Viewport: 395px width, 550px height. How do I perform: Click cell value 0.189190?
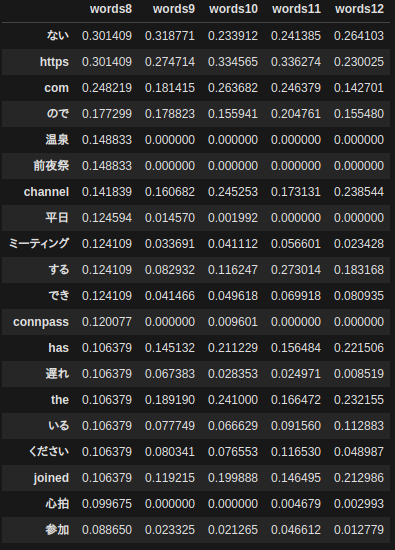point(170,400)
